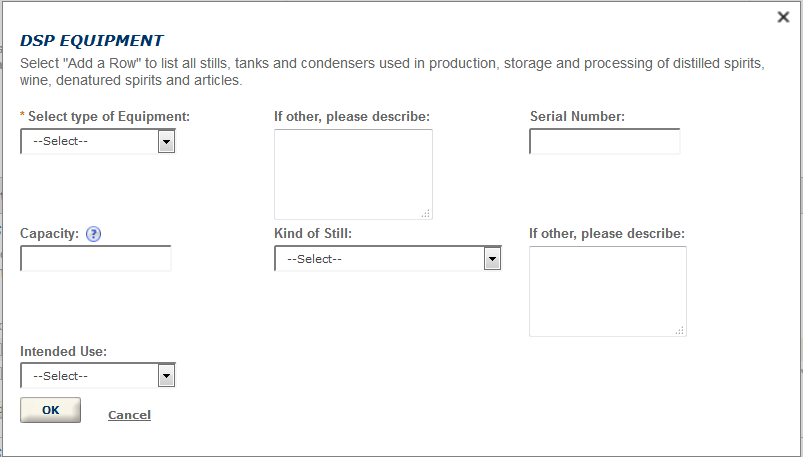Screen dimensions: 803x457
Task: Close the DSP Equipment dialog with X
Action: [x=784, y=16]
